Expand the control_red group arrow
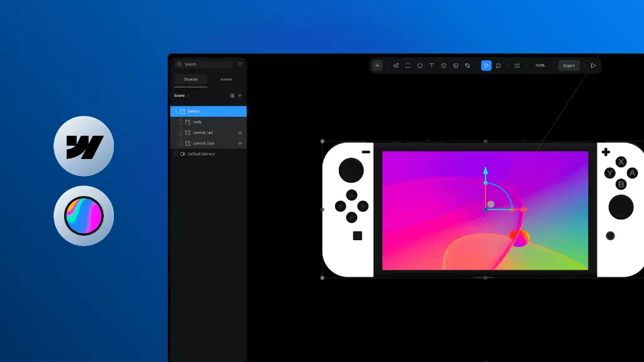Image resolution: width=644 pixels, height=362 pixels. [x=180, y=133]
